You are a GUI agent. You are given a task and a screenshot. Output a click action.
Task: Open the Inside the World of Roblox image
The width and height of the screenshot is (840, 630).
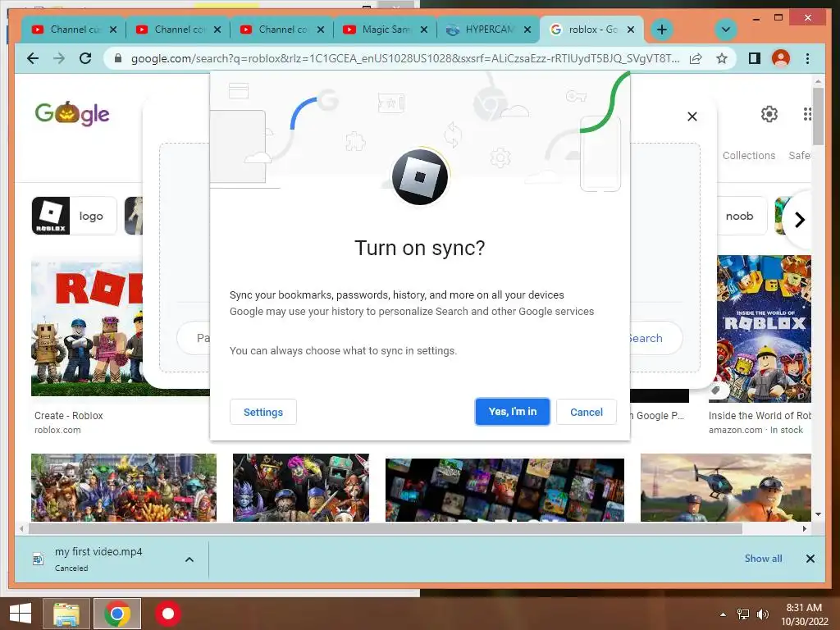coord(764,329)
